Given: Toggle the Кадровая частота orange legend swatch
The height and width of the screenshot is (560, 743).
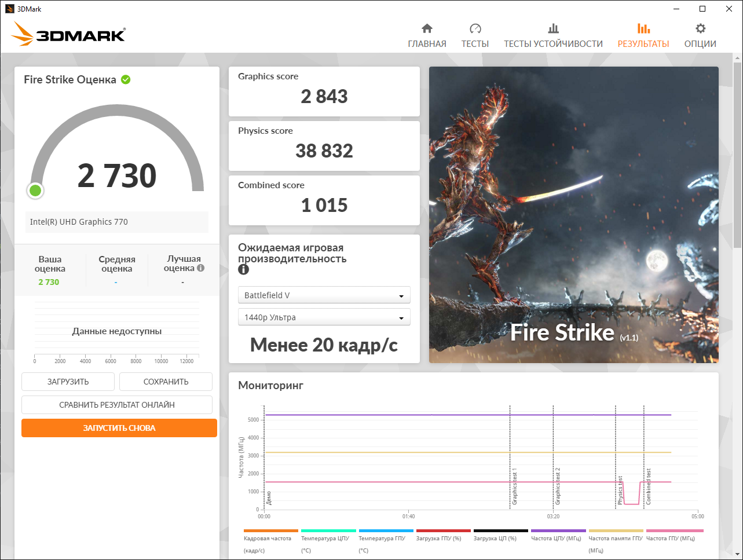Looking at the screenshot, I should [x=271, y=530].
